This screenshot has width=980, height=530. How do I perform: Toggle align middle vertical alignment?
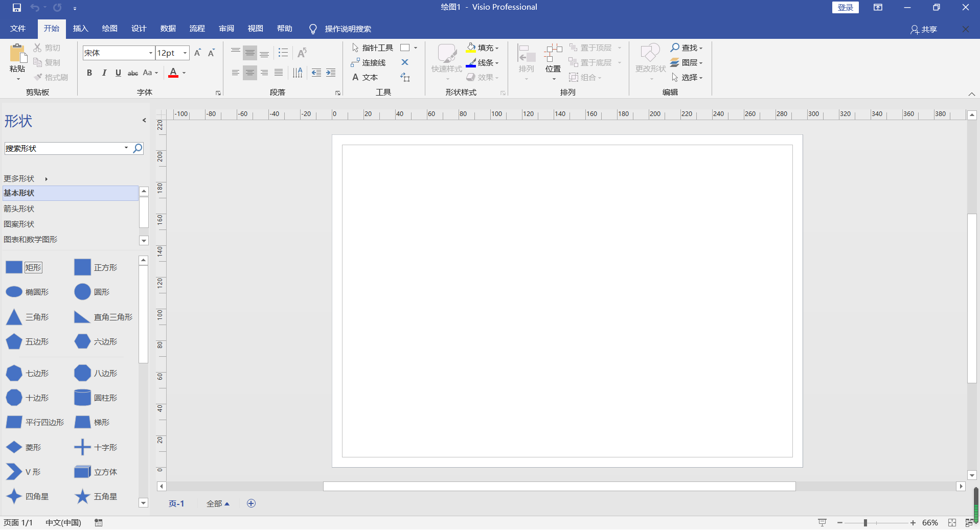(249, 53)
